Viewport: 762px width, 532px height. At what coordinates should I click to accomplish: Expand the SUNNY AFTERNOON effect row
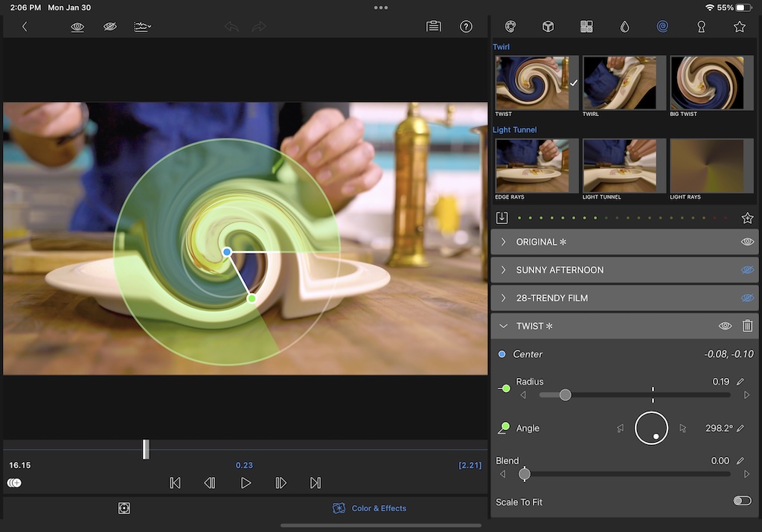coord(504,270)
